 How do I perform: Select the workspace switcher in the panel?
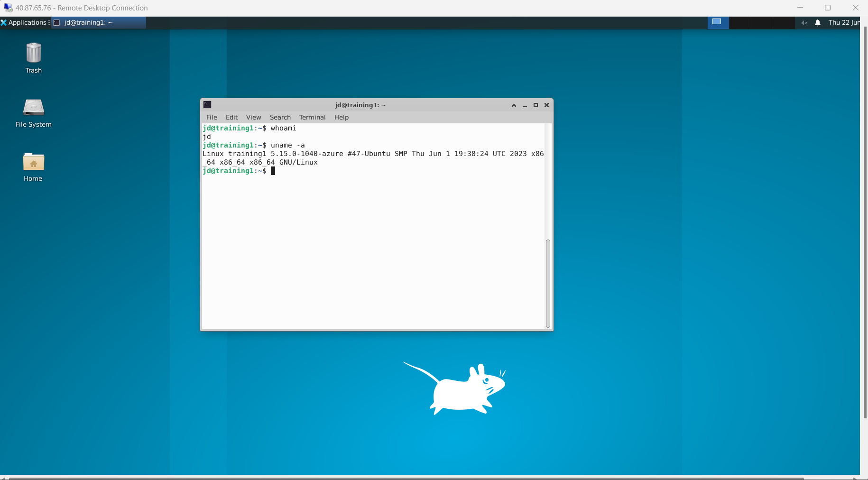coord(718,22)
